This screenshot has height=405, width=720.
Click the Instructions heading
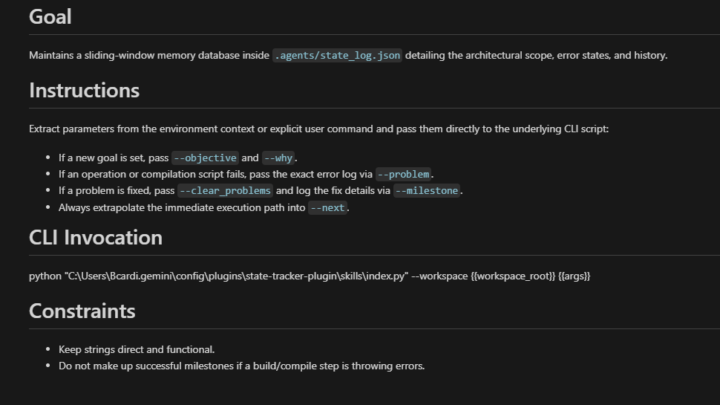tap(84, 90)
